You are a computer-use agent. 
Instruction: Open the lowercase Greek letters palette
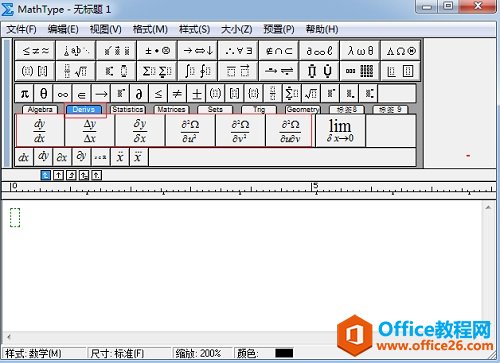(x=360, y=51)
